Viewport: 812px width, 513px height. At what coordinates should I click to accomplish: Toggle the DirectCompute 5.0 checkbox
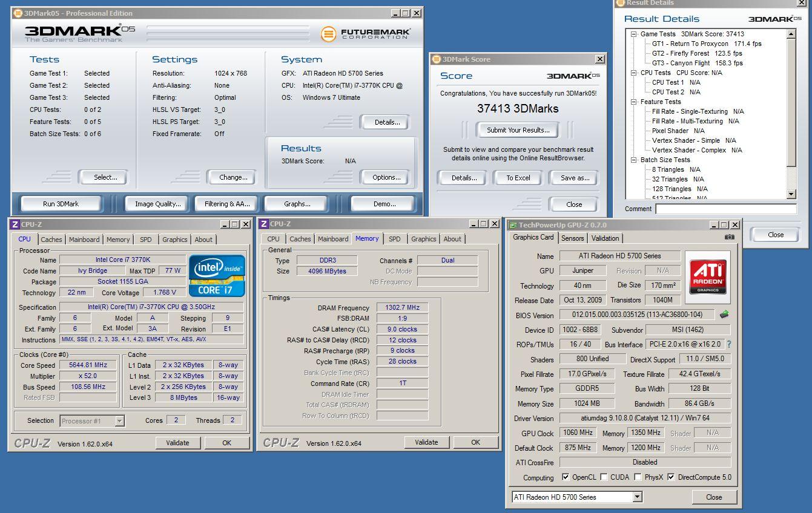point(671,477)
